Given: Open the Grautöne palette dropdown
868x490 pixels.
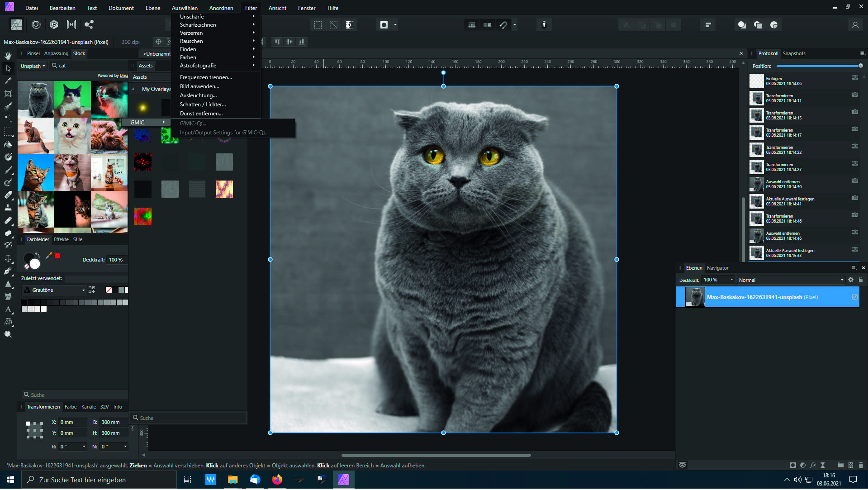Looking at the screenshot, I should (x=54, y=290).
